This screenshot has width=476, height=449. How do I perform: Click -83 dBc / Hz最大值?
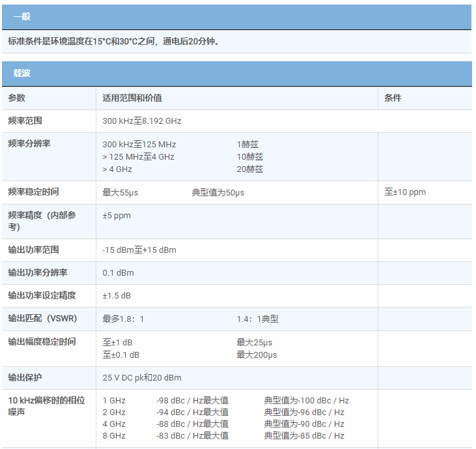pos(193,435)
